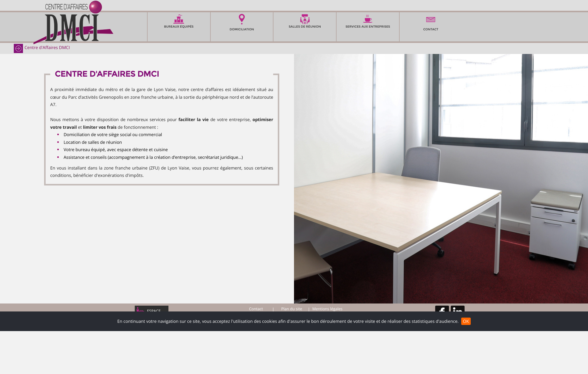Click the DMCI Centre d'Affaires logo

(x=73, y=22)
